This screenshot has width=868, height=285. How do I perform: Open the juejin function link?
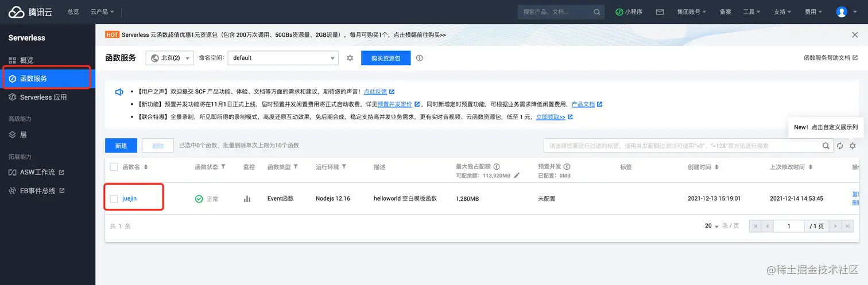point(130,198)
